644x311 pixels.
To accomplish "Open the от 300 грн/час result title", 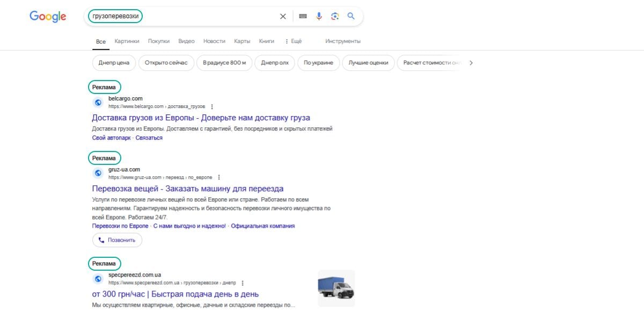I will click(x=175, y=294).
